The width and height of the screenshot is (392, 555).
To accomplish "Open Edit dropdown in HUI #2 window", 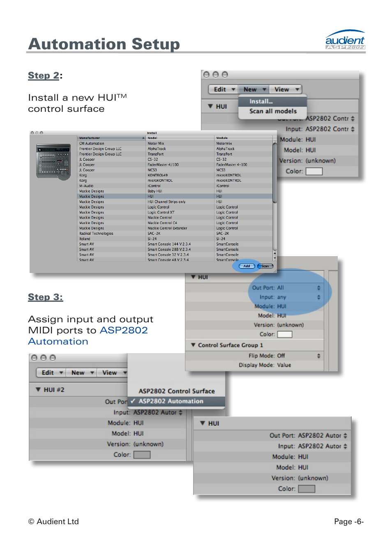I will (51, 372).
